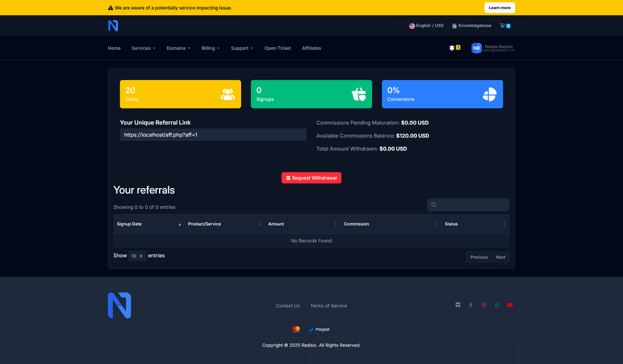
Task: Expand the Domains menu
Action: coord(179,48)
